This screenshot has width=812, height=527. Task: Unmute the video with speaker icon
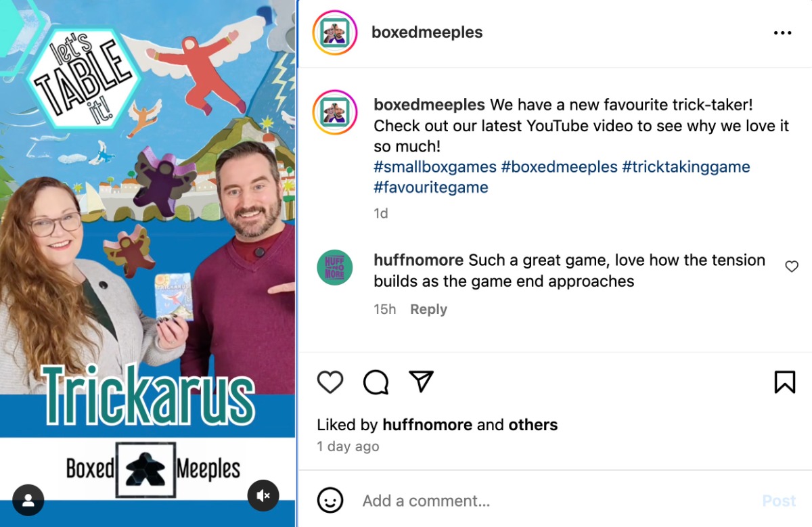point(263,496)
